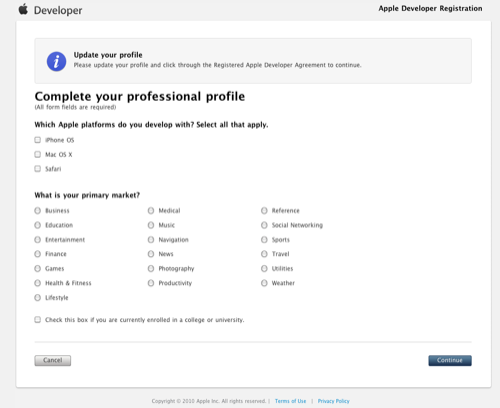Click the 'What is your primary market?' question

point(87,195)
